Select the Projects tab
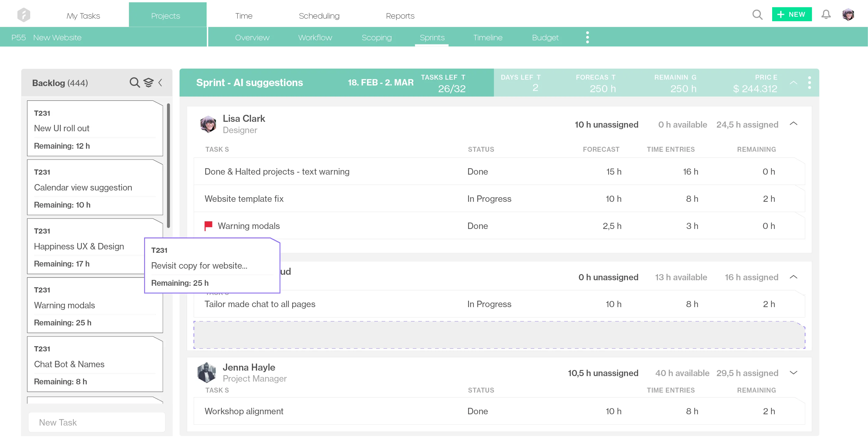Viewport: 868px width, 446px height. [168, 14]
